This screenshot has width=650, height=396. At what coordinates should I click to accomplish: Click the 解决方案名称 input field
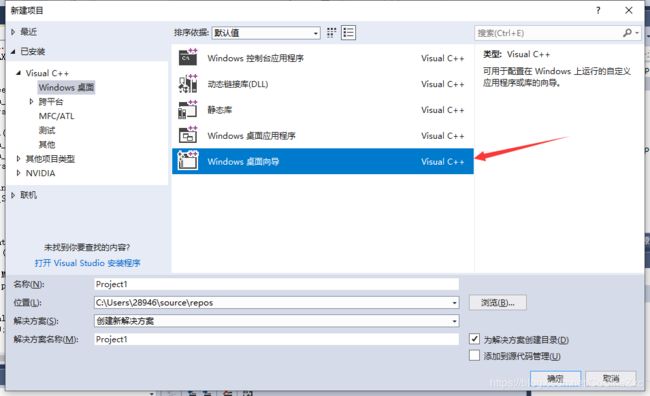(276, 339)
